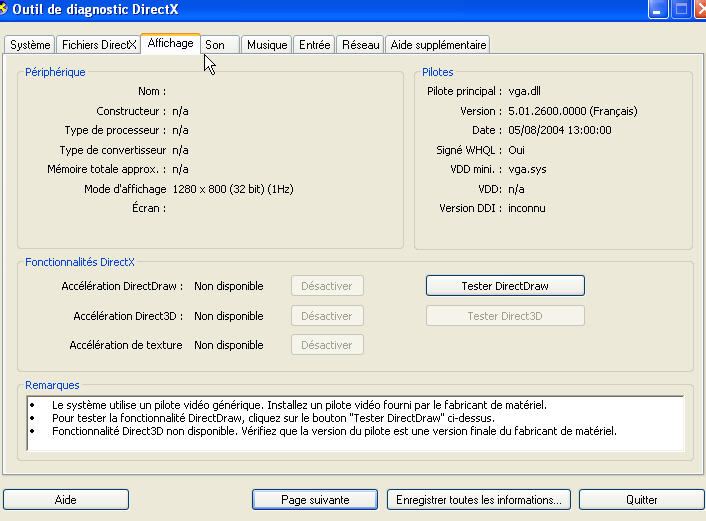
Task: Click the Tester DirectDraw button
Action: coord(505,286)
